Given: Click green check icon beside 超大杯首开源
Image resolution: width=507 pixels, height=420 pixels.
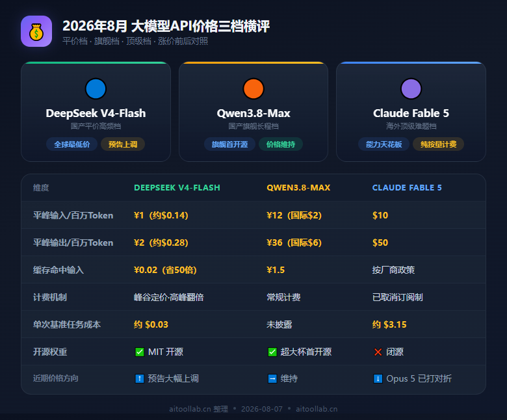Looking at the screenshot, I should coord(272,352).
